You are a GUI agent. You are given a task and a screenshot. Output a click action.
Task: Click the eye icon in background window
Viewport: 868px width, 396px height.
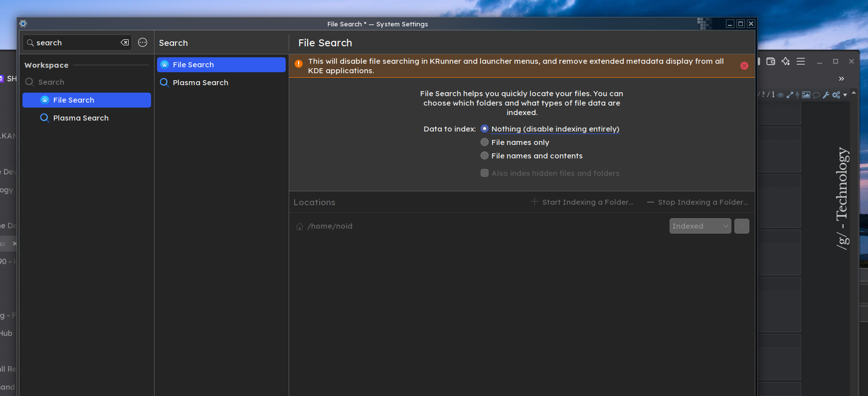(781, 95)
